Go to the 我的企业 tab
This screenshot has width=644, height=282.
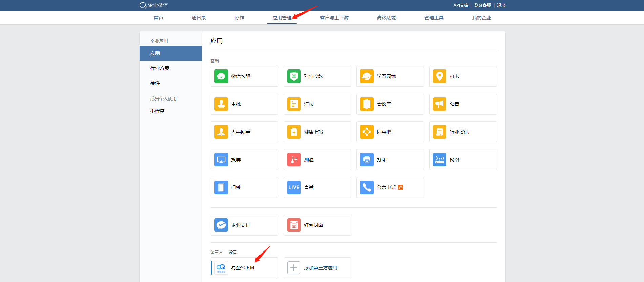point(481,18)
